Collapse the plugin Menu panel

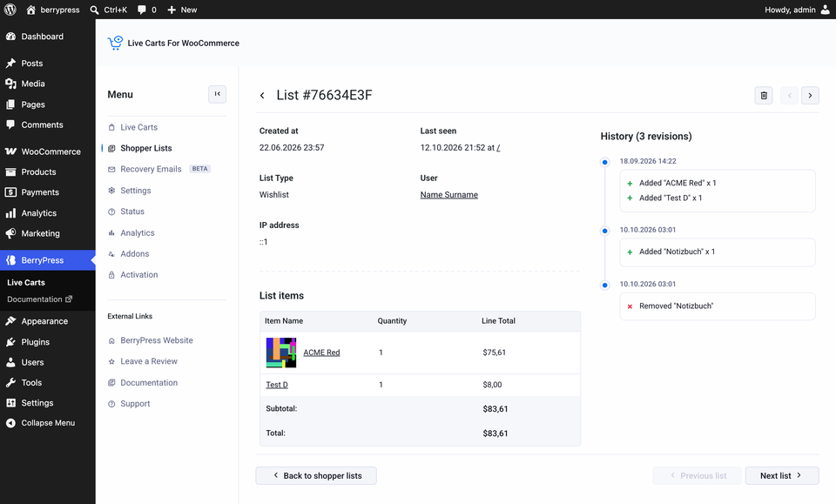click(217, 94)
